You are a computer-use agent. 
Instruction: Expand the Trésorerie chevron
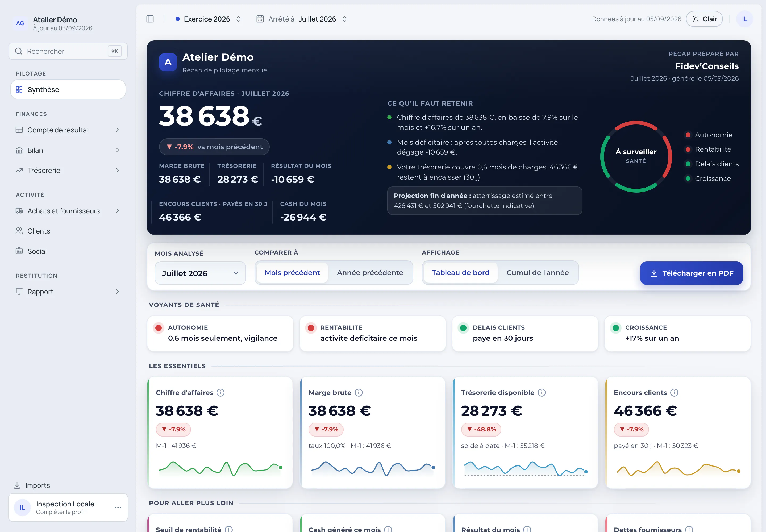(x=117, y=170)
